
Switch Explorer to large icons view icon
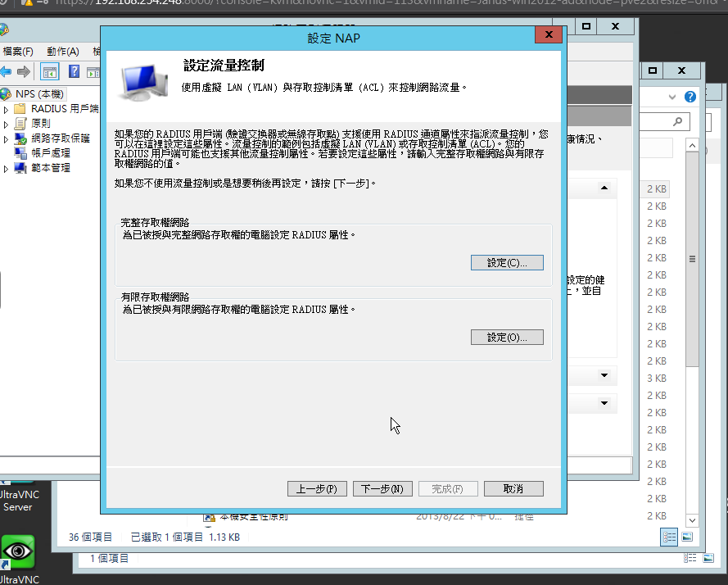coord(687,537)
